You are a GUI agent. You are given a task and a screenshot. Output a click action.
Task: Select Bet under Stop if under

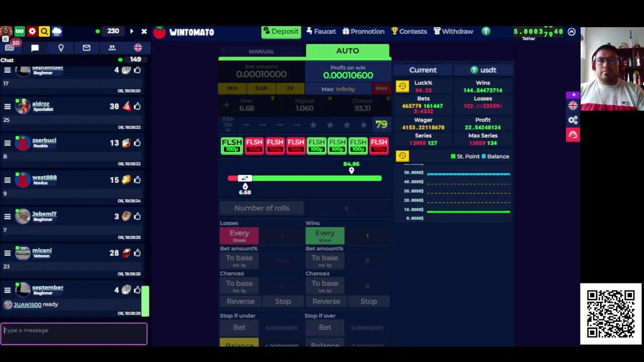[239, 327]
